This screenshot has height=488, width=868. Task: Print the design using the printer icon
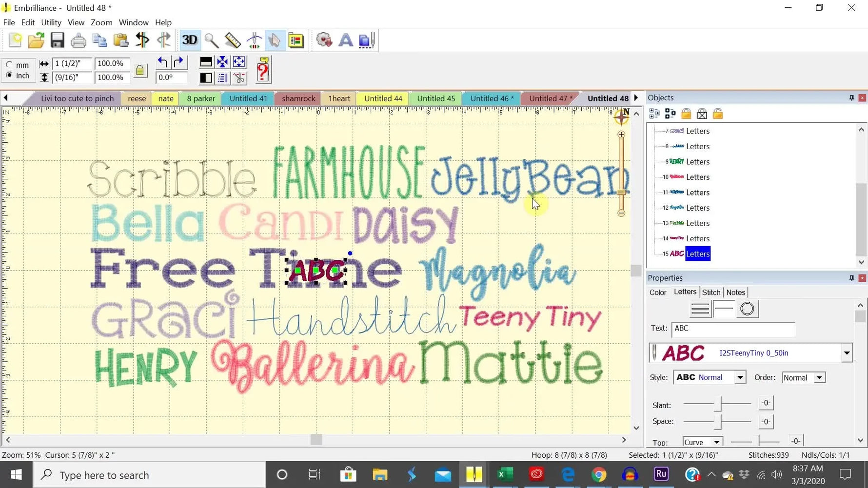click(79, 40)
